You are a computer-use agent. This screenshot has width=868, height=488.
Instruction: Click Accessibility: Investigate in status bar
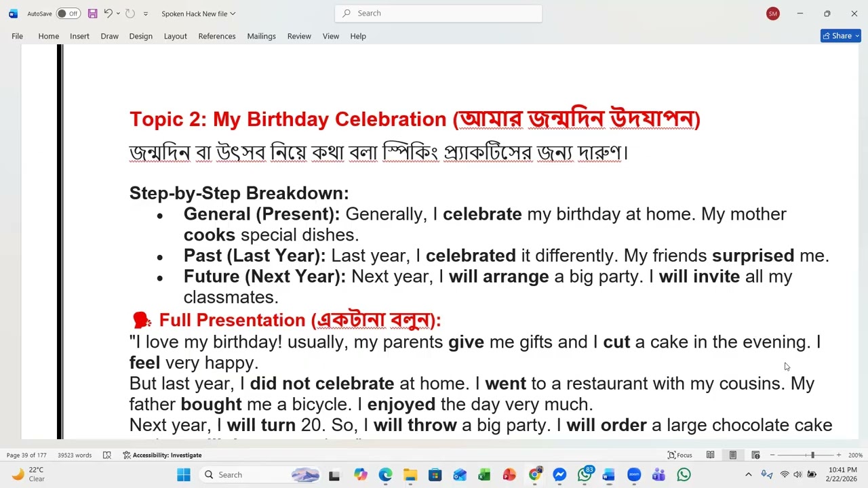click(162, 455)
